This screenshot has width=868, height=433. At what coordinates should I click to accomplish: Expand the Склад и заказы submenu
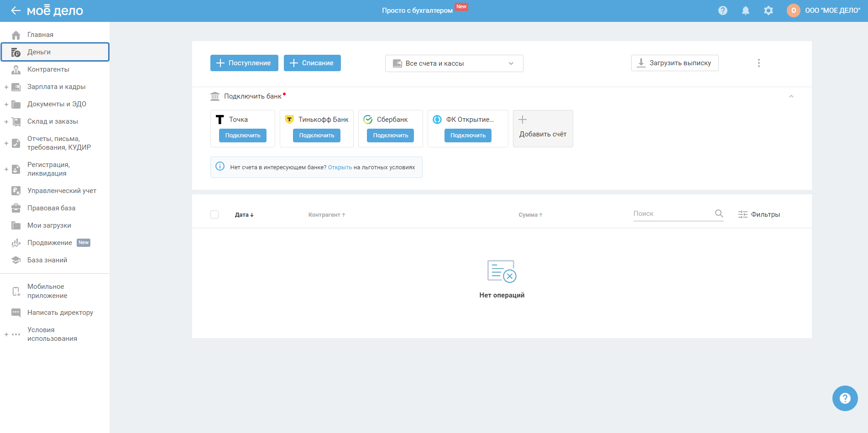pos(6,121)
